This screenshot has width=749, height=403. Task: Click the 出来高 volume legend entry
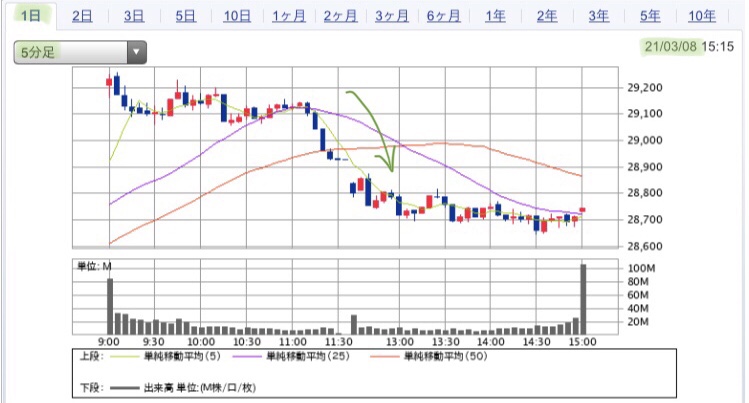(x=183, y=388)
